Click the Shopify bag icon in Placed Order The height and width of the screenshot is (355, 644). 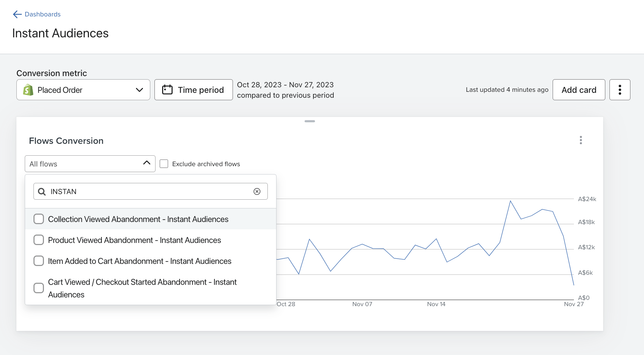coord(28,90)
